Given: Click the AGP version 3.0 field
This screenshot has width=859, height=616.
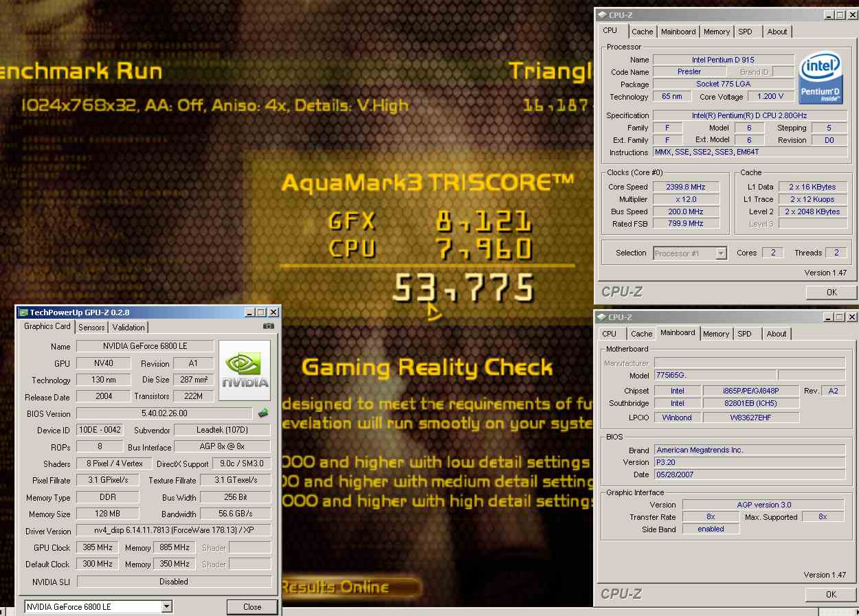Looking at the screenshot, I should coord(763,505).
